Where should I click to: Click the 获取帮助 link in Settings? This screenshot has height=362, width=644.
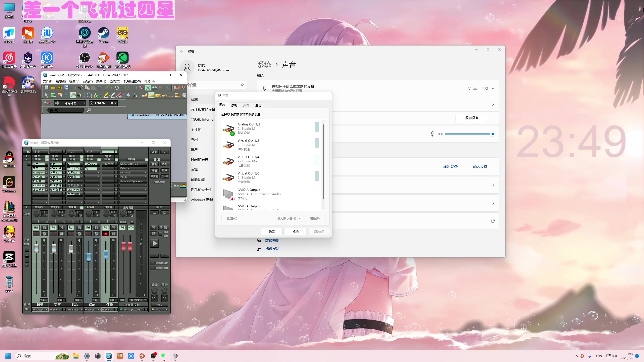click(272, 241)
